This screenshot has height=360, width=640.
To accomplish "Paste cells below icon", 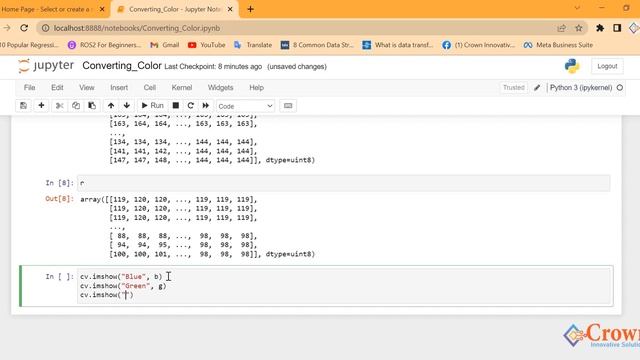I will [92, 106].
